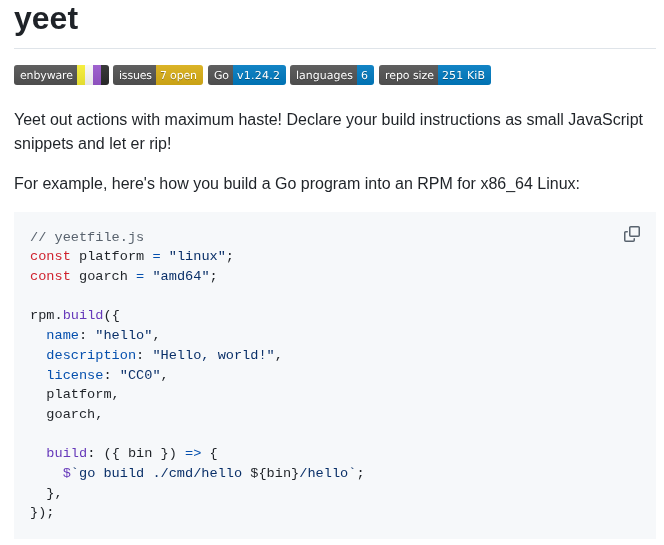
Task: Click the standalone 'platform,' line in build config
Action: click(82, 394)
